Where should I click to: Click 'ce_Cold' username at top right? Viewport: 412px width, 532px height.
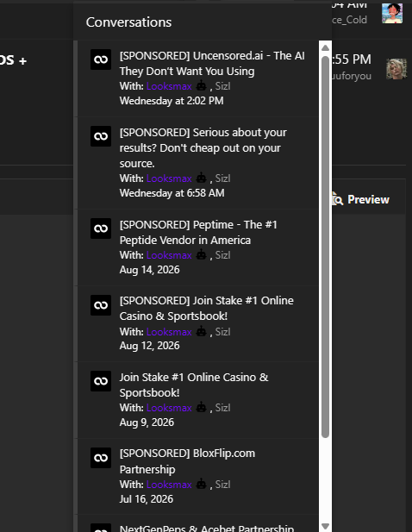(x=350, y=20)
